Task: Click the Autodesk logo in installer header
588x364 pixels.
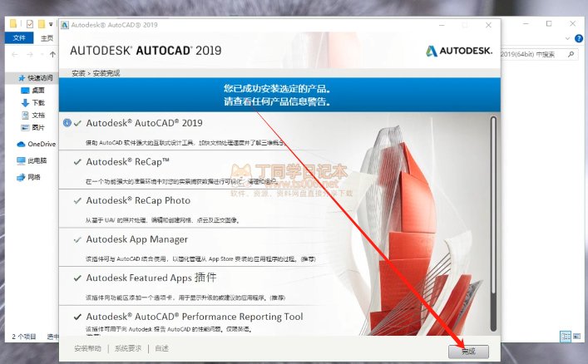Action: pyautogui.click(x=459, y=51)
